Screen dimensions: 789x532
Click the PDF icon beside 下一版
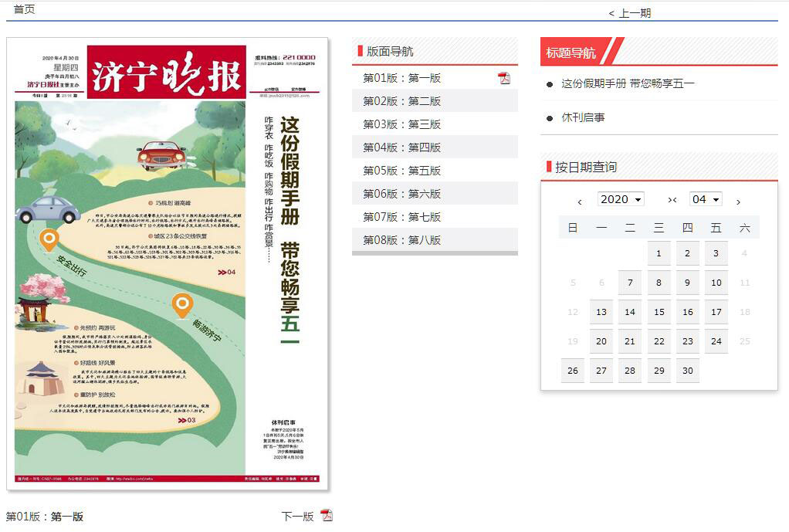(x=327, y=516)
